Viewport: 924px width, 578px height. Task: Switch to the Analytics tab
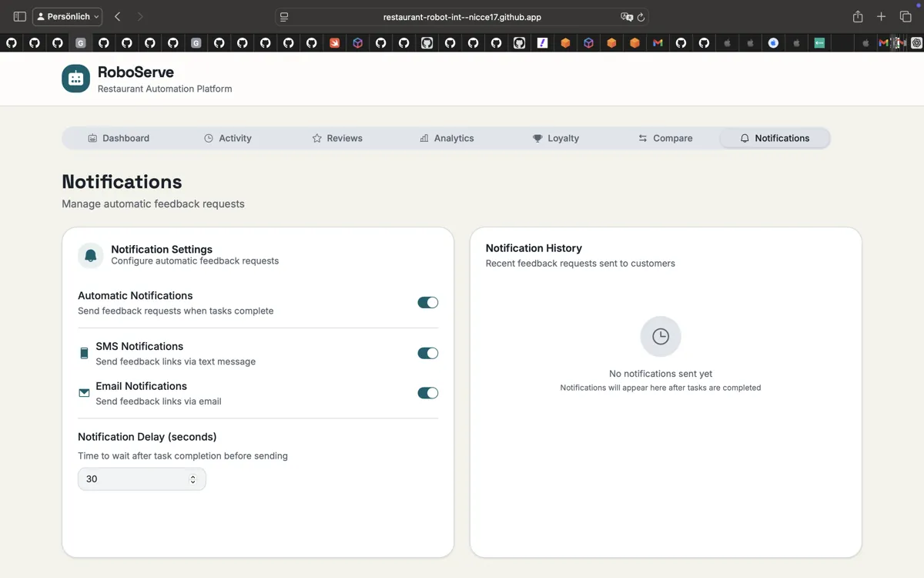447,138
